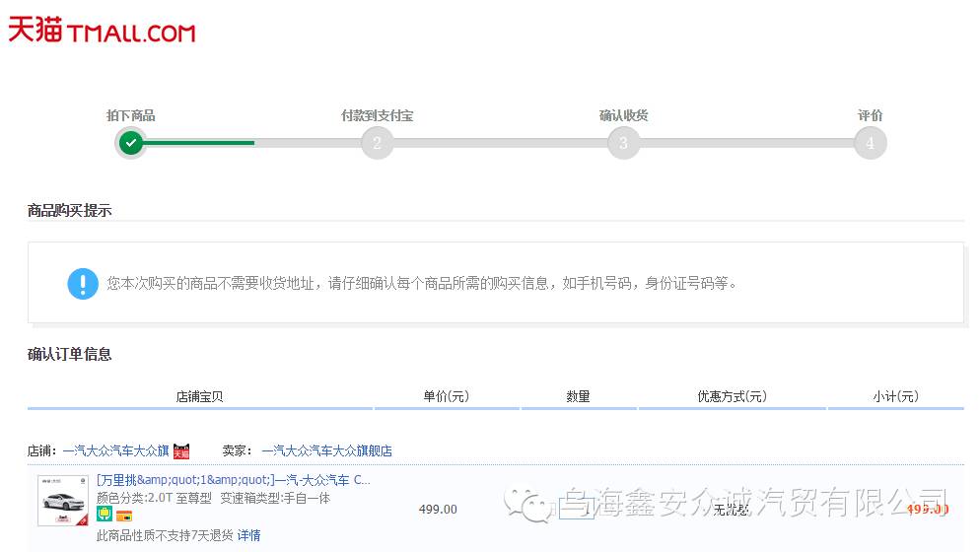The height and width of the screenshot is (552, 980).
Task: Click the 此商品性质不支持7天退货 text
Action: tap(165, 536)
